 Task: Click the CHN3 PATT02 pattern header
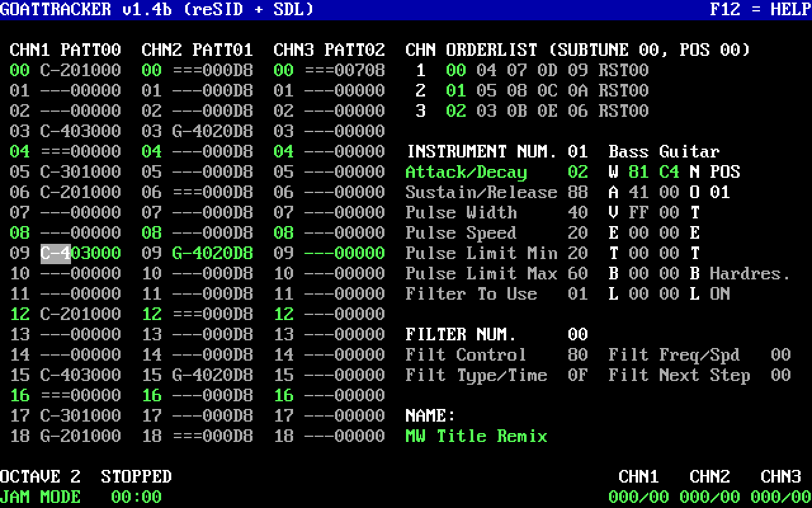329,50
